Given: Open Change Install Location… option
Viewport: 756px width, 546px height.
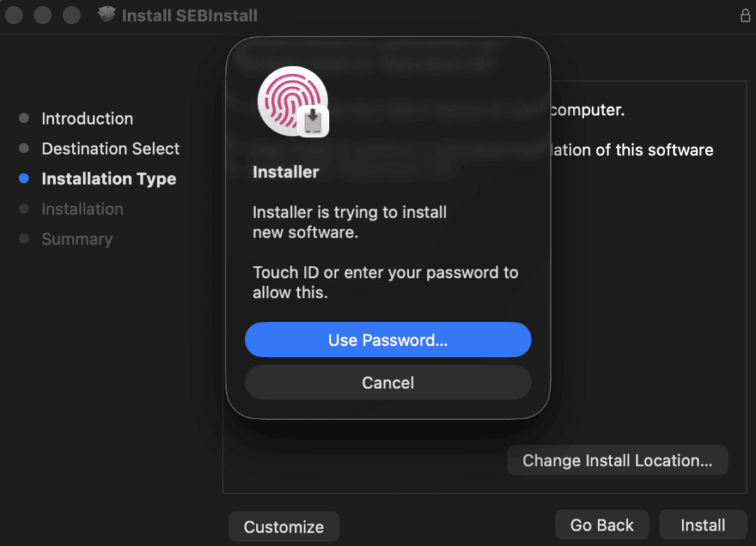Looking at the screenshot, I should click(617, 461).
